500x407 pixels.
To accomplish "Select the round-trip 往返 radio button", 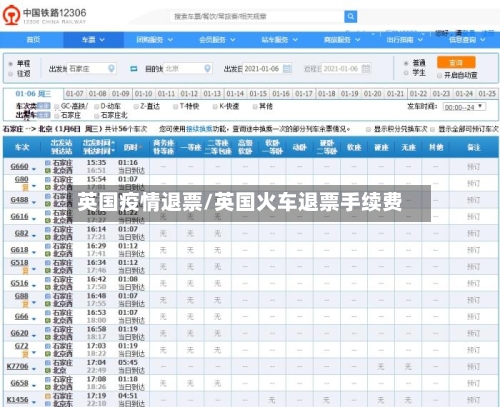I will coord(11,74).
